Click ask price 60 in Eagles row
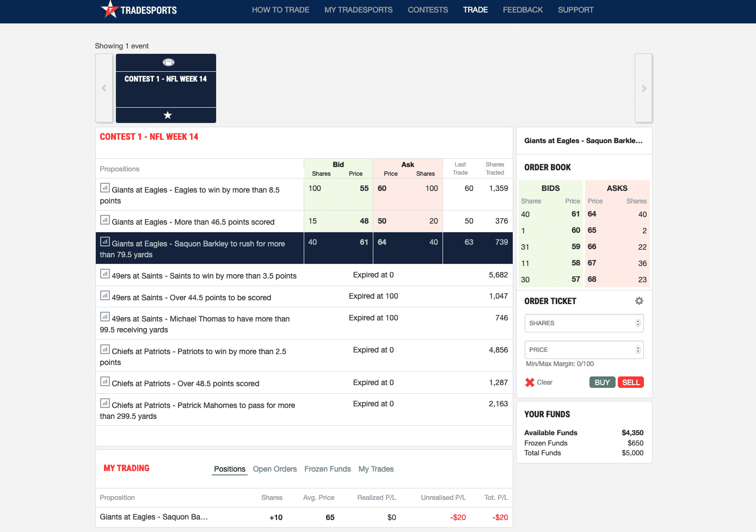 (x=382, y=188)
